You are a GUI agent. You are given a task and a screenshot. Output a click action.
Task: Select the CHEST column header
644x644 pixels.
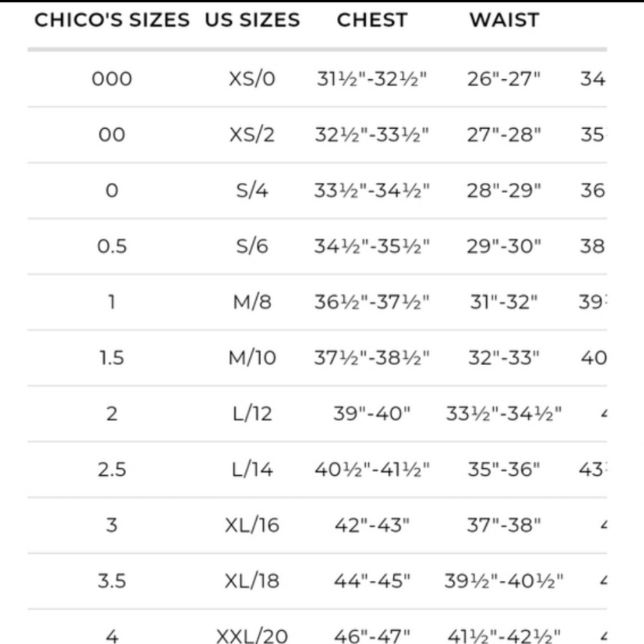372,20
